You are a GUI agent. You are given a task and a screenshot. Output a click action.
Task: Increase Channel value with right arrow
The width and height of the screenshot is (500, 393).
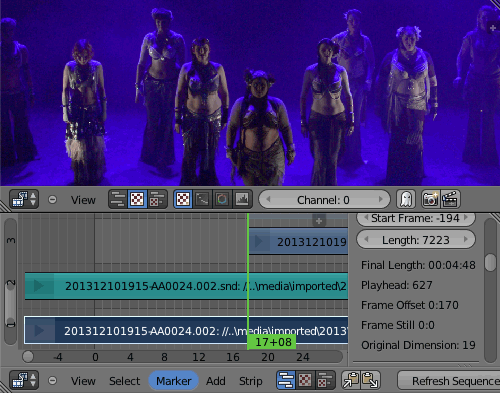pyautogui.click(x=381, y=199)
